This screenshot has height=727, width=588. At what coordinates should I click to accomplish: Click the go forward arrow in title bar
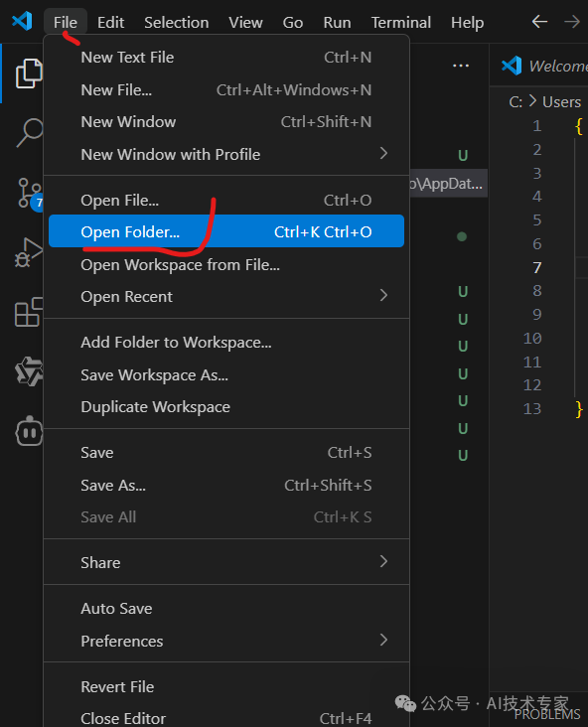coord(572,22)
